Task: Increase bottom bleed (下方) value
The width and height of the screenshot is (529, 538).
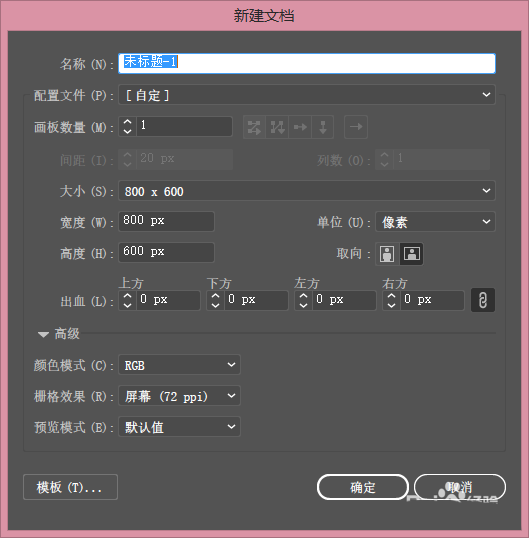Action: pos(215,296)
